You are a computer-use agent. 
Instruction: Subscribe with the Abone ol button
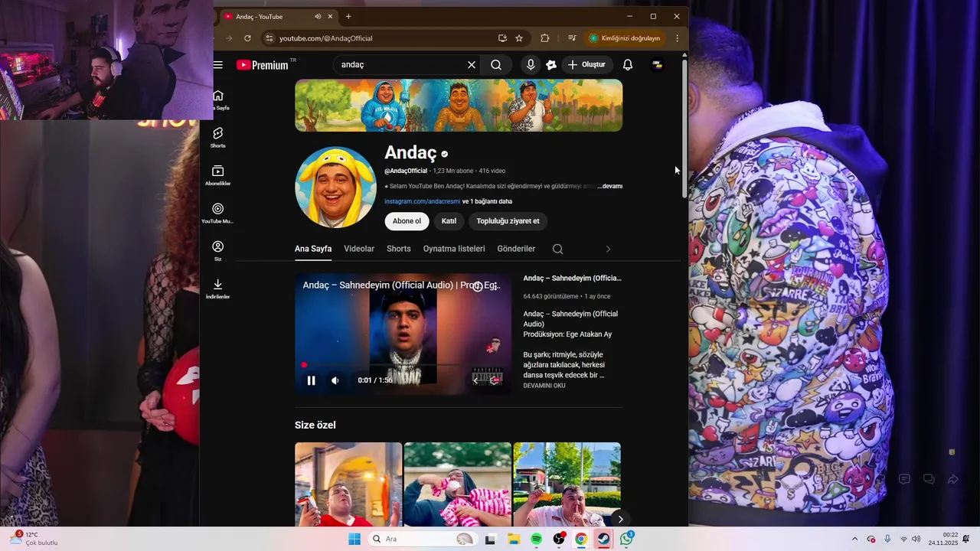[x=407, y=221]
